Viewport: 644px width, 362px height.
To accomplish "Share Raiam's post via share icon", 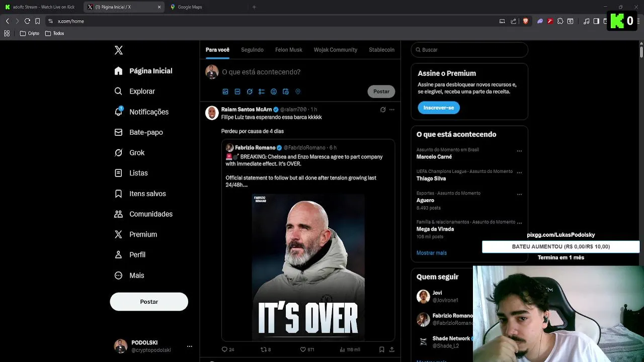I will [391, 349].
